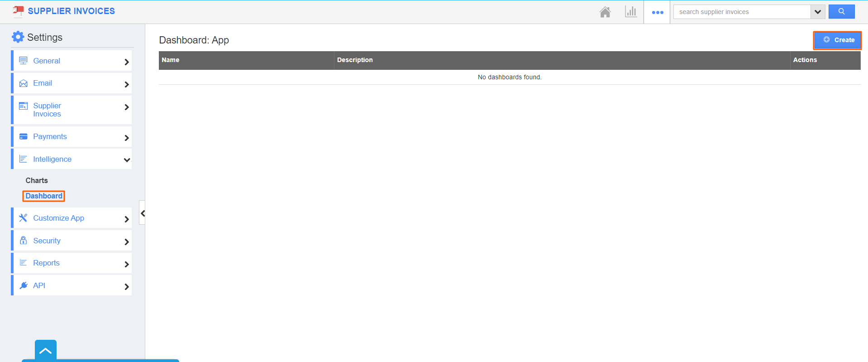This screenshot has width=868, height=362.
Task: Click the Actions column header
Action: pyautogui.click(x=825, y=60)
